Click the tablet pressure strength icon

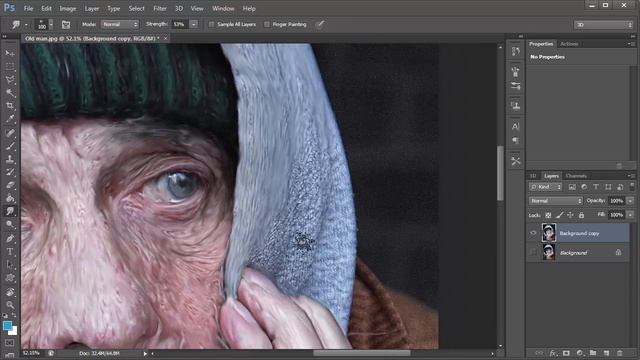coord(320,24)
